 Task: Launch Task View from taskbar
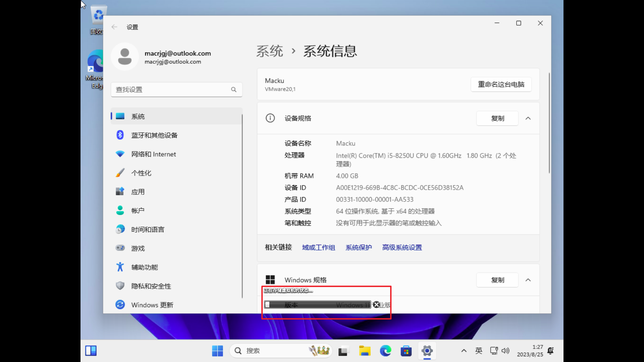pyautogui.click(x=343, y=351)
